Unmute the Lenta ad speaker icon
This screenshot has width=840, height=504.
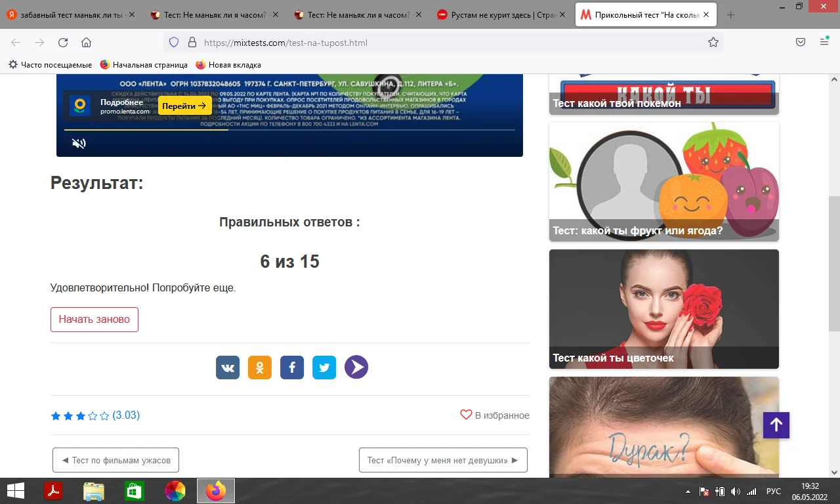pyautogui.click(x=79, y=142)
